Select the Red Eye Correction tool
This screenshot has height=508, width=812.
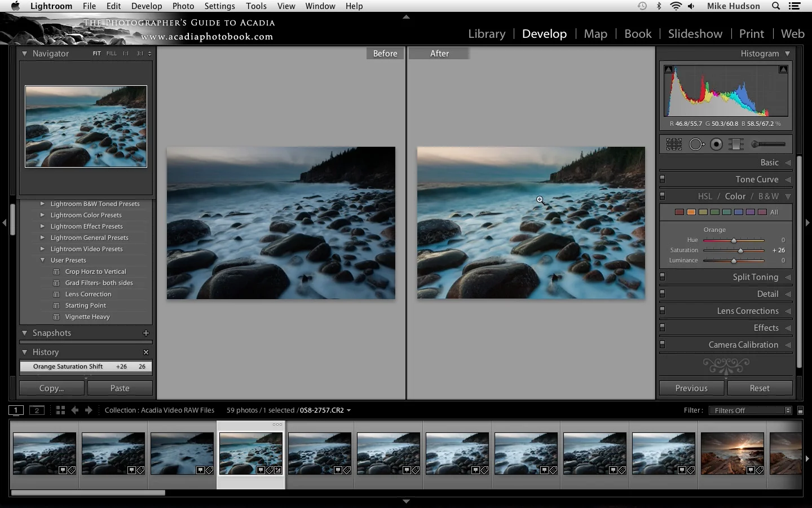click(x=716, y=144)
